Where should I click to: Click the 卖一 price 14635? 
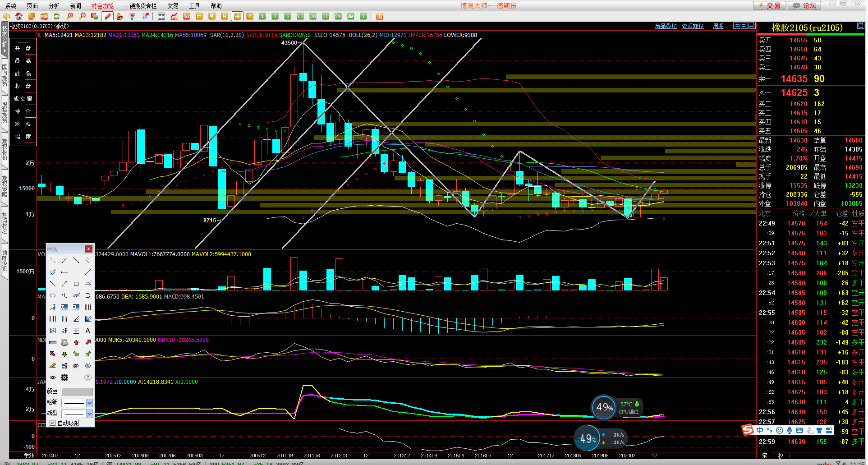(x=794, y=78)
